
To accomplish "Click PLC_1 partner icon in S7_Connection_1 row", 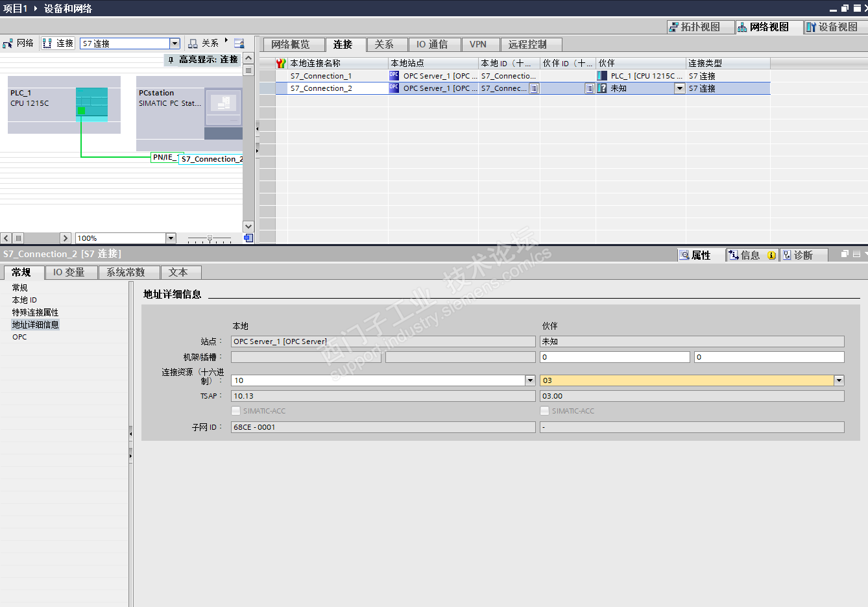I will tap(602, 76).
